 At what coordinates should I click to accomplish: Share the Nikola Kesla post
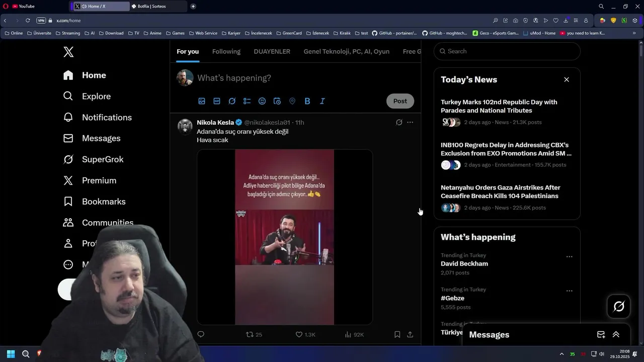[410, 334]
